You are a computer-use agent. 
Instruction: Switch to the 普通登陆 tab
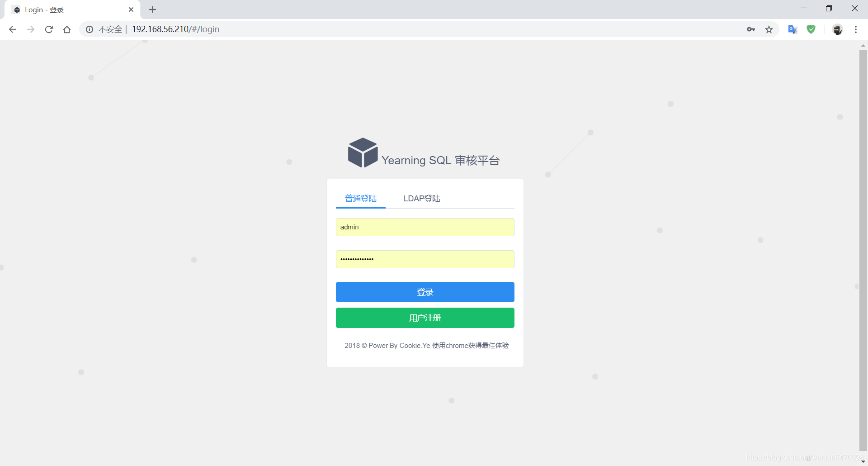[x=361, y=199]
